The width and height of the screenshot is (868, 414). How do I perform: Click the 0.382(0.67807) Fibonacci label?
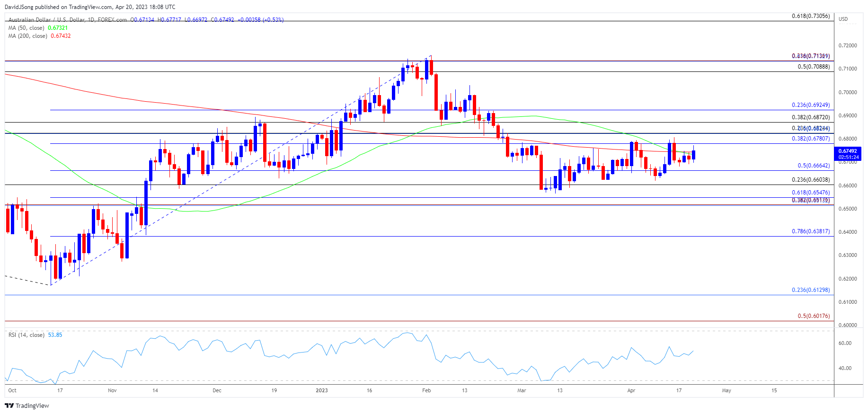pyautogui.click(x=811, y=139)
